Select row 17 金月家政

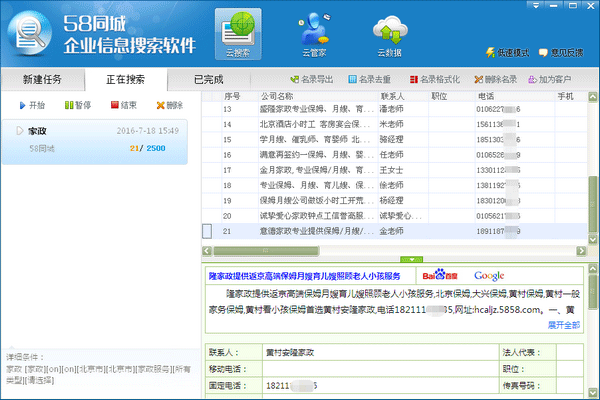click(317, 170)
